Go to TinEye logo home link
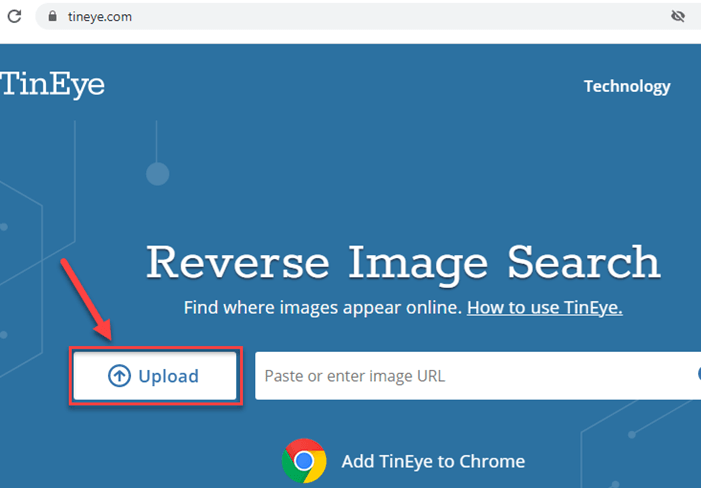 click(x=52, y=84)
